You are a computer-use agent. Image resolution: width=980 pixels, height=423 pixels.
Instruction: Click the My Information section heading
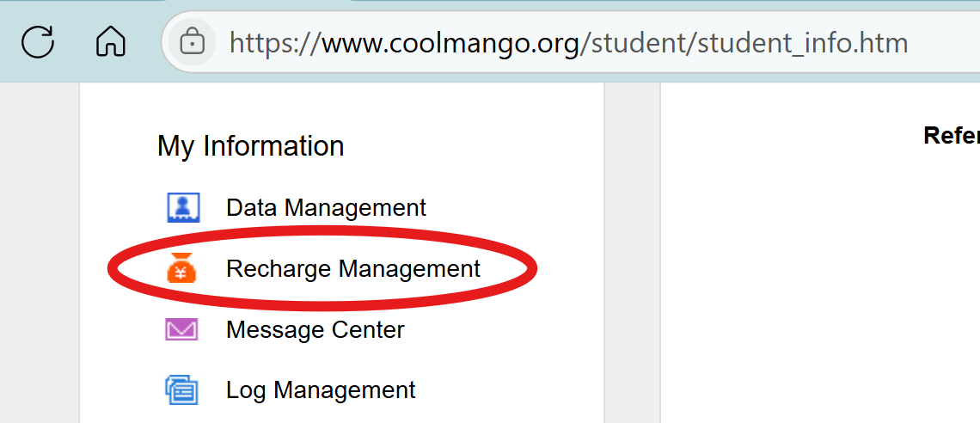point(251,146)
